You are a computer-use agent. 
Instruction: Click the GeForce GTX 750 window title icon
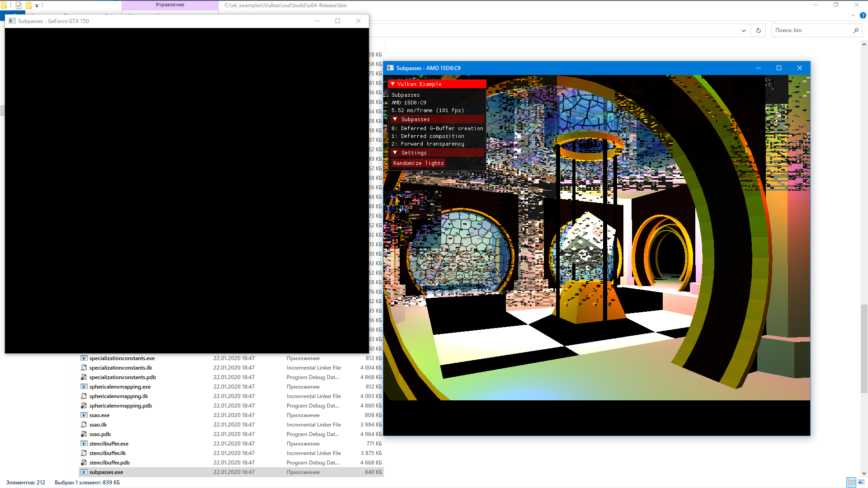click(12, 21)
